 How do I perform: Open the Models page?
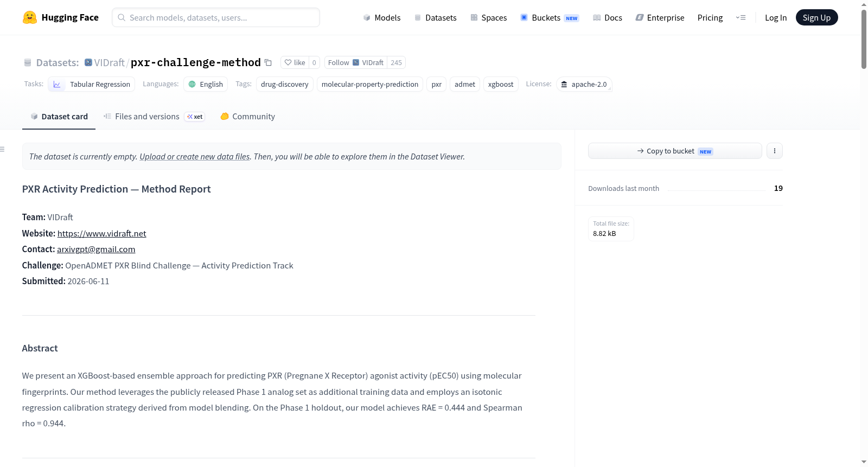tap(382, 17)
